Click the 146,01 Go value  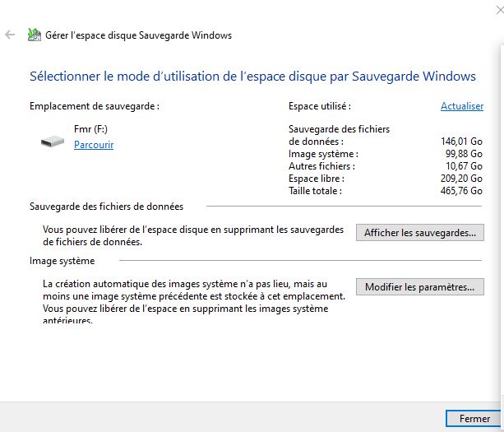tap(461, 142)
